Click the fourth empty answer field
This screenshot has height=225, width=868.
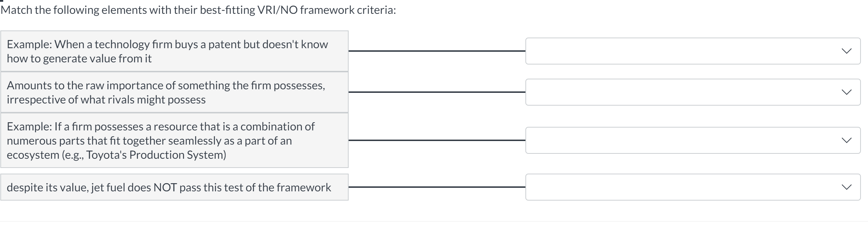692,187
